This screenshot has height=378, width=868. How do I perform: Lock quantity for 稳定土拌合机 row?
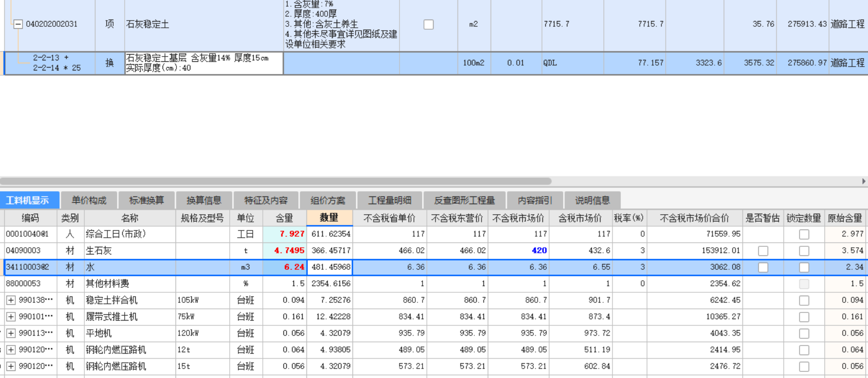pos(804,300)
